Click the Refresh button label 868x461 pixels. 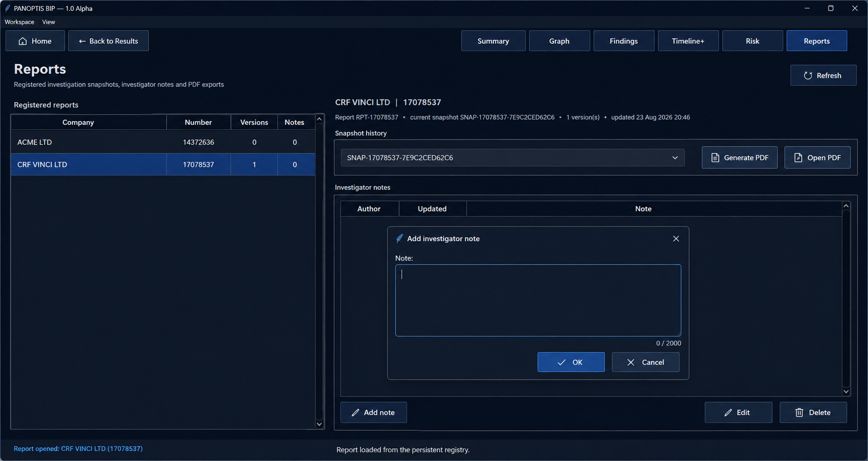point(829,76)
